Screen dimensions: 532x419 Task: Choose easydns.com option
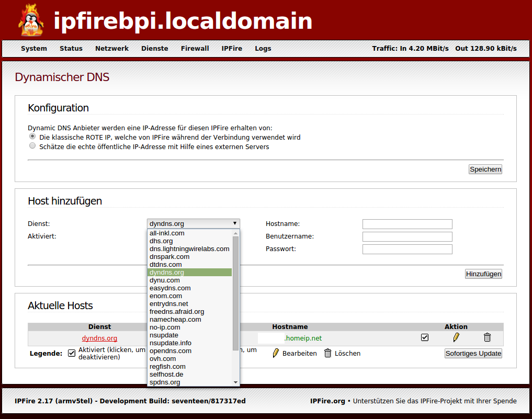pos(190,288)
